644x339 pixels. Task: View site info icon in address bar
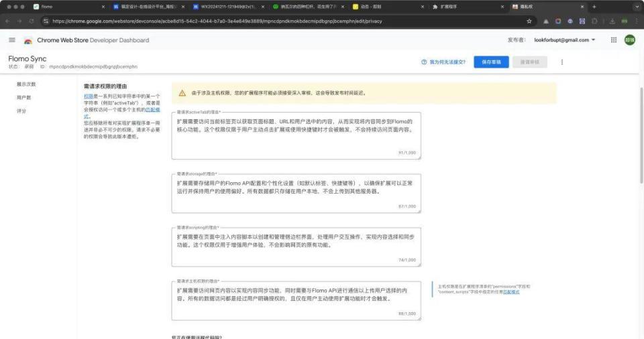(46, 21)
